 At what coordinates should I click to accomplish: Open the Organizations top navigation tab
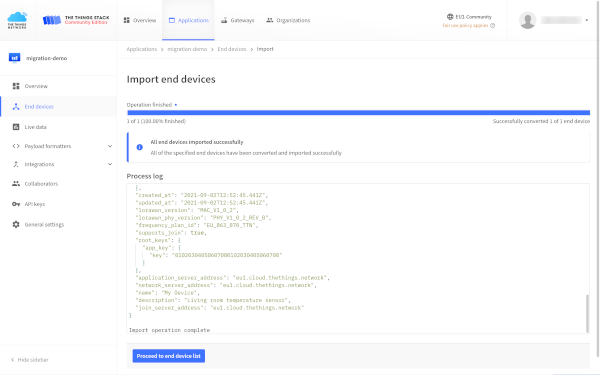pyautogui.click(x=288, y=20)
